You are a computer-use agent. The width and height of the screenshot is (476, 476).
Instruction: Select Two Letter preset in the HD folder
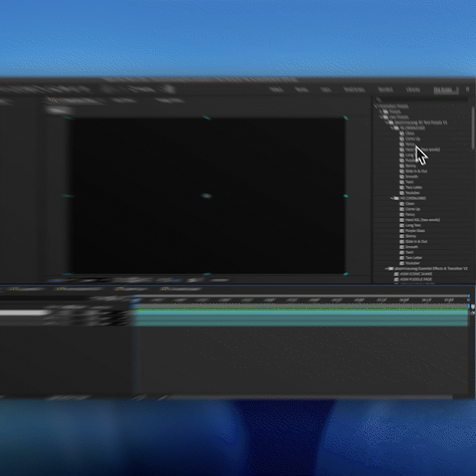click(414, 257)
